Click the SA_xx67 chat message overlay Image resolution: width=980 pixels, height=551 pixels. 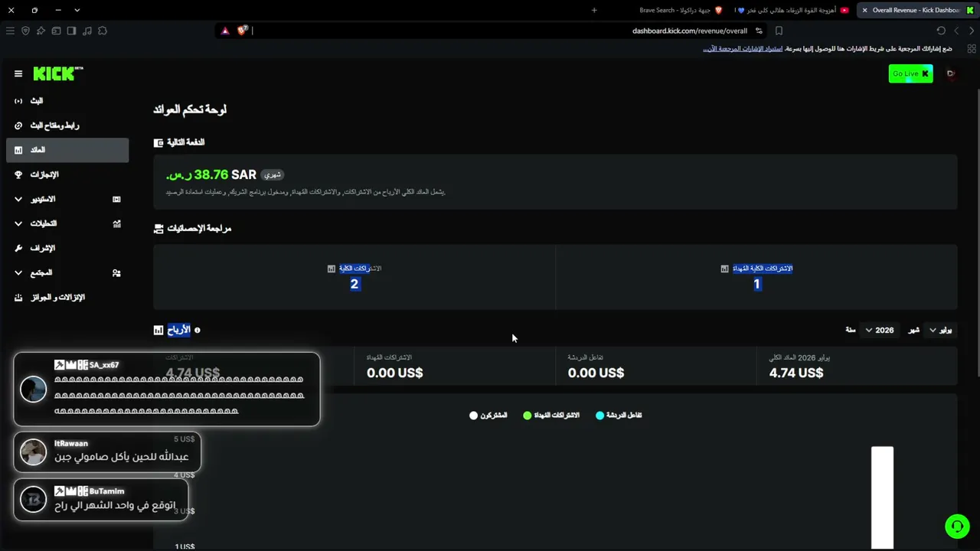click(167, 389)
